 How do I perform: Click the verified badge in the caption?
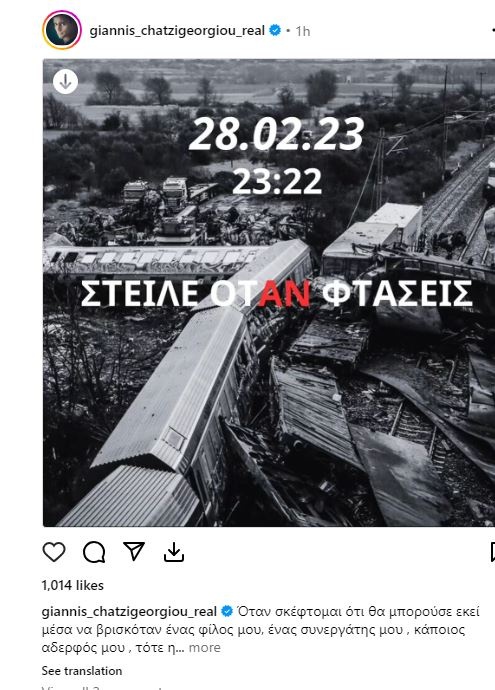pos(227,611)
